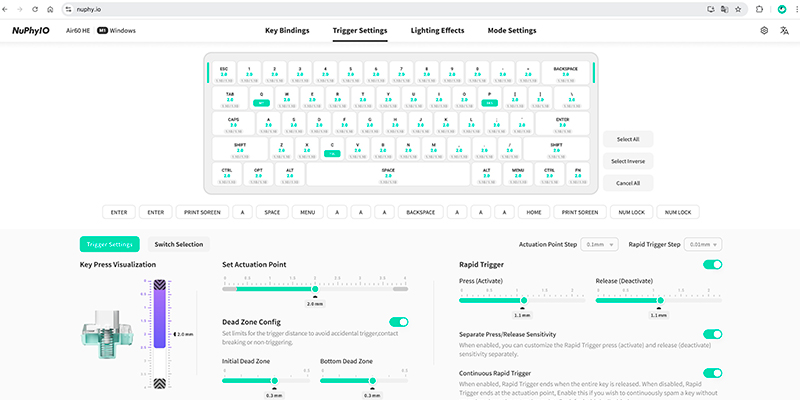Click the magnetic switch illustration
The height and width of the screenshot is (400, 800).
click(107, 334)
